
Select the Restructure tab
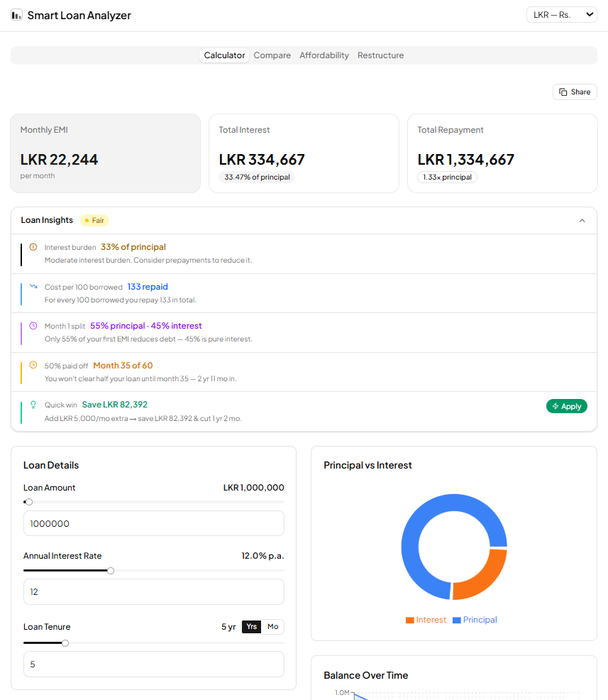coord(380,55)
